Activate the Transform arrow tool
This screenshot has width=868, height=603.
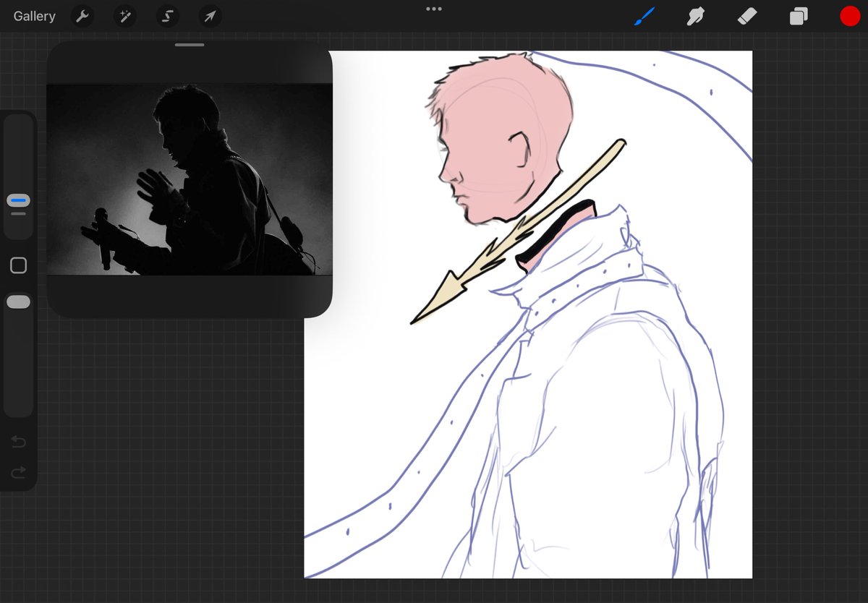(209, 16)
